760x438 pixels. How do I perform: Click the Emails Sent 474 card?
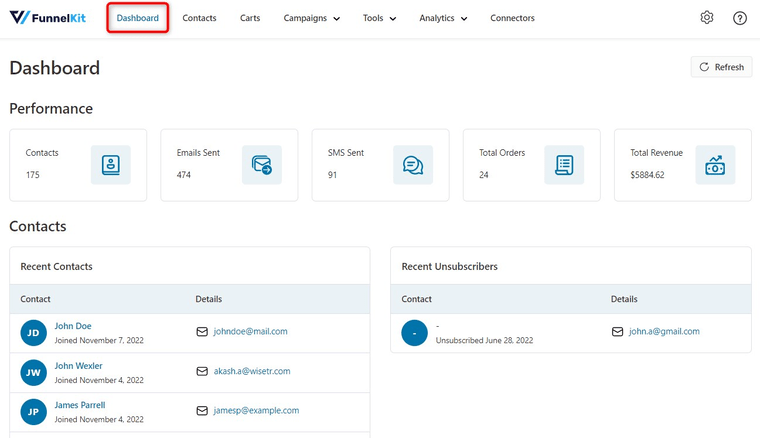229,165
